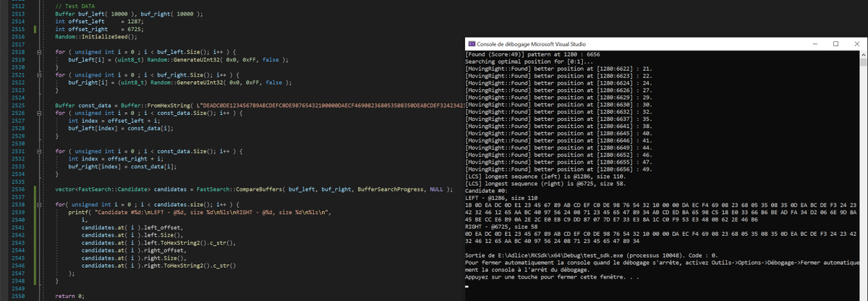The image size is (868, 301).
Task: Click the 'int index = offset_left + i;' line
Action: pos(116,121)
